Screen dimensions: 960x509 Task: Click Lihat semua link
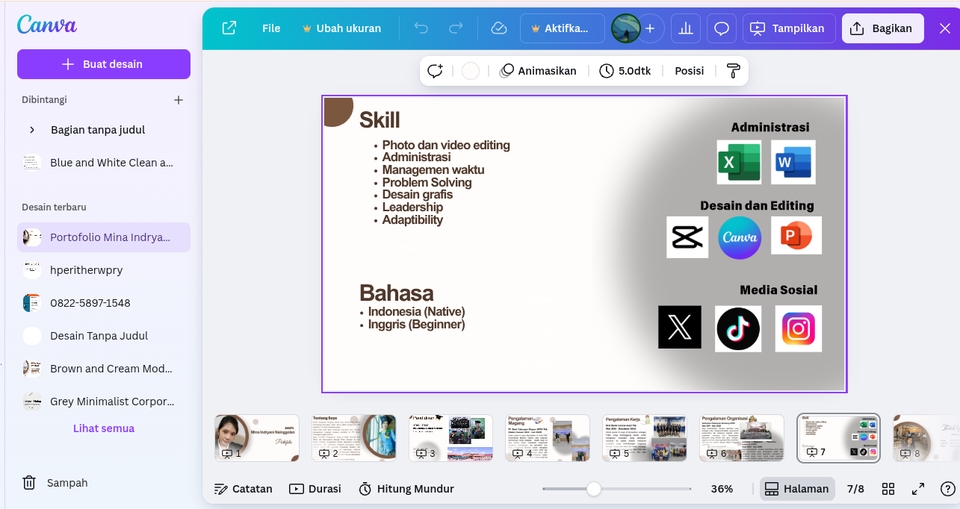103,428
